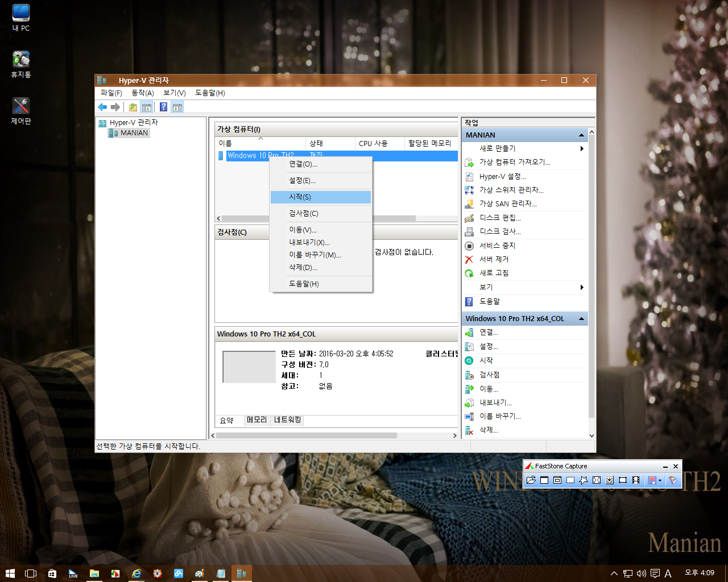Sort by the 이름 column header
Viewport: 728px width, 582px height.
[260, 144]
